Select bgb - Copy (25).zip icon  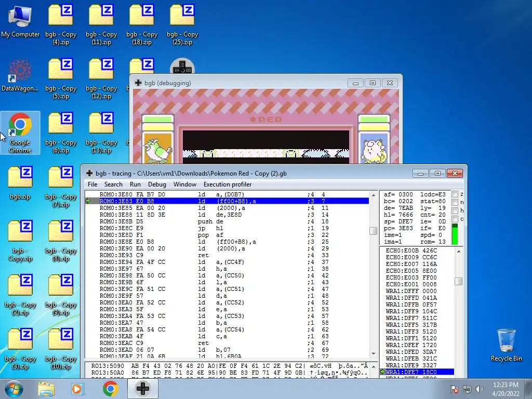(182, 24)
